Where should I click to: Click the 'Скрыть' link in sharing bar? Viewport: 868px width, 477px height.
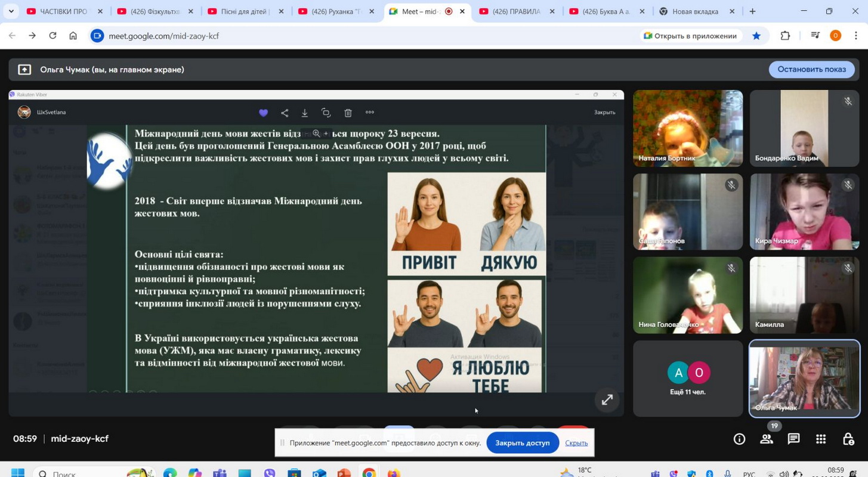[576, 443]
